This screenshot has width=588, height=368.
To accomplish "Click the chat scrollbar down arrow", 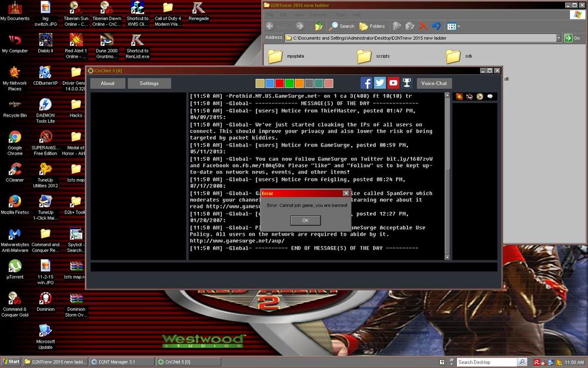I will click(x=447, y=257).
